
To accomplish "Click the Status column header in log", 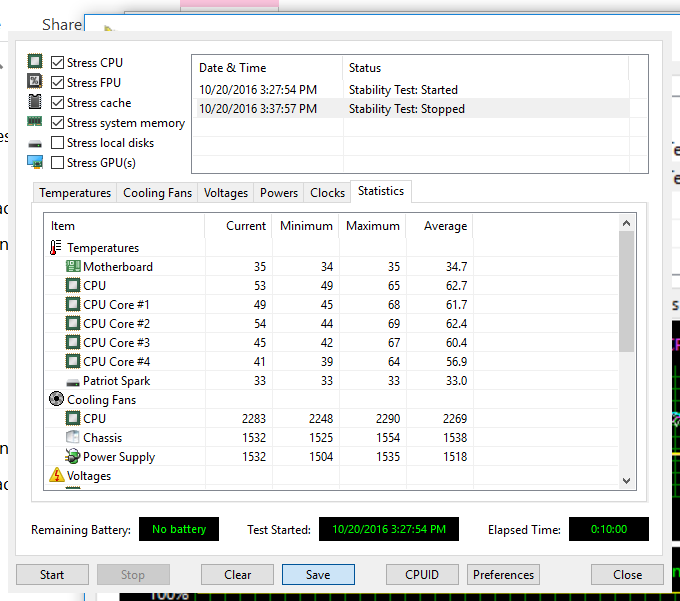I will tap(485, 68).
